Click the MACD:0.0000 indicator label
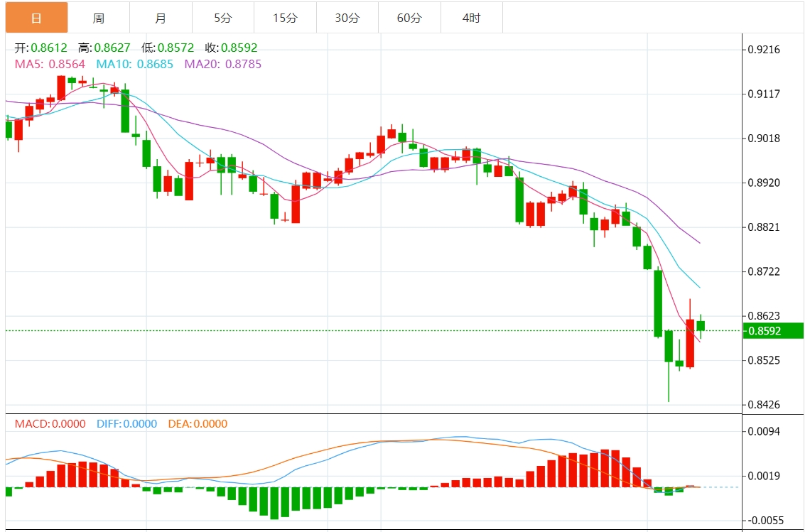Viewport: 810px width, 532px height. click(x=50, y=423)
